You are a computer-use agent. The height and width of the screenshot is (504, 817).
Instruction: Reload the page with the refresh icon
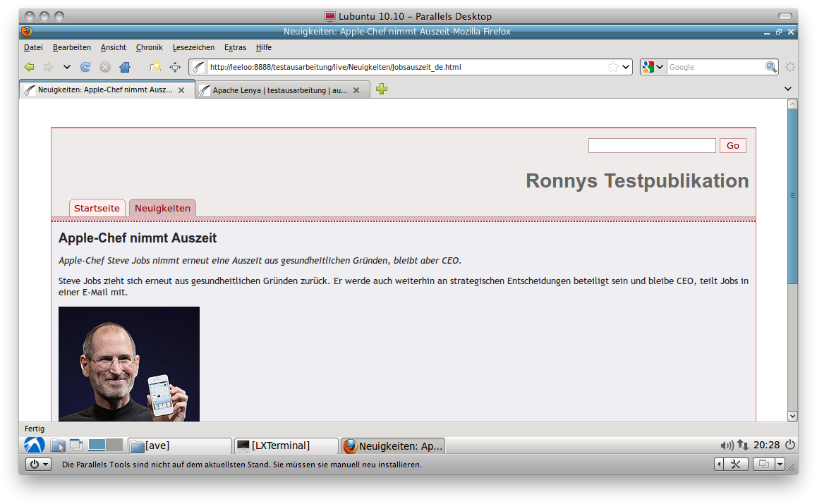tap(85, 67)
